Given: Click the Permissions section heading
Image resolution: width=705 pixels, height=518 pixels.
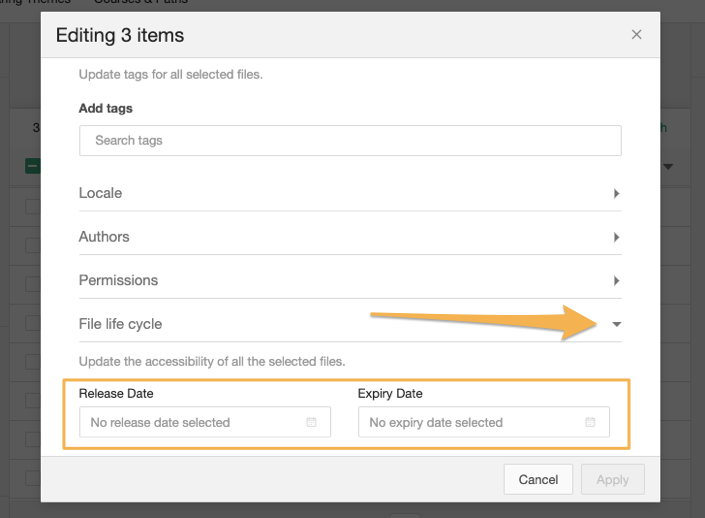Looking at the screenshot, I should click(118, 280).
